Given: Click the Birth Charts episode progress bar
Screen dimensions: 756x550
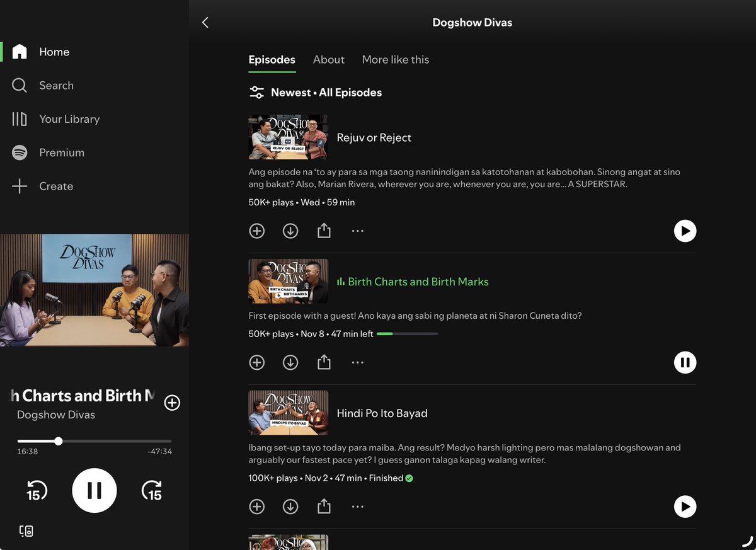Looking at the screenshot, I should 407,334.
